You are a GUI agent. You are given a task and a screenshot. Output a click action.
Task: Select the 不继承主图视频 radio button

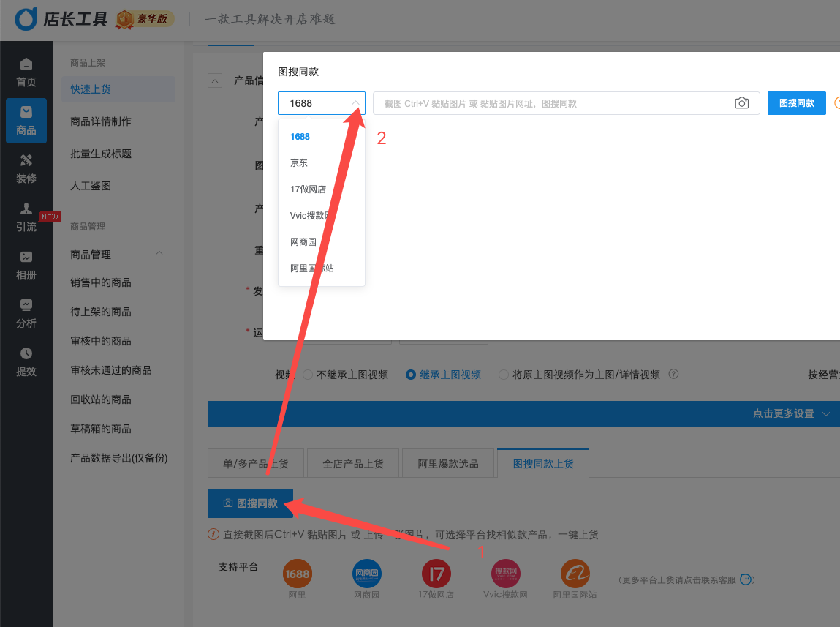(308, 375)
